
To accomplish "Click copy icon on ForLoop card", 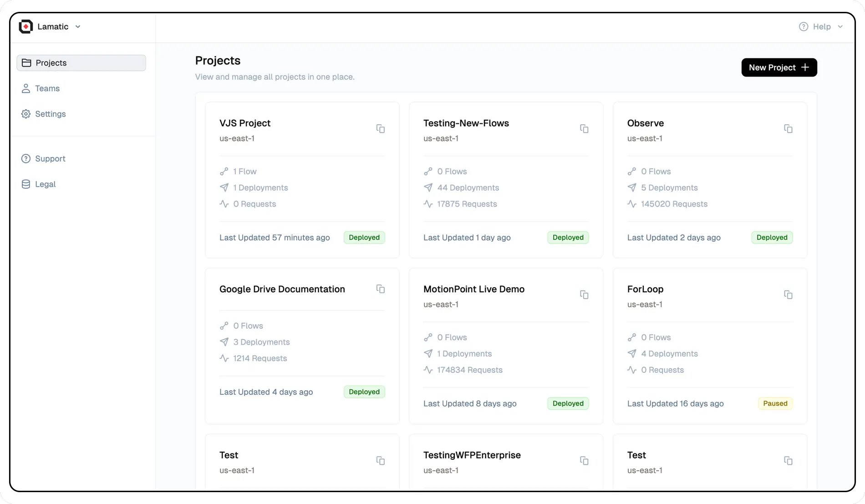I will (x=788, y=295).
